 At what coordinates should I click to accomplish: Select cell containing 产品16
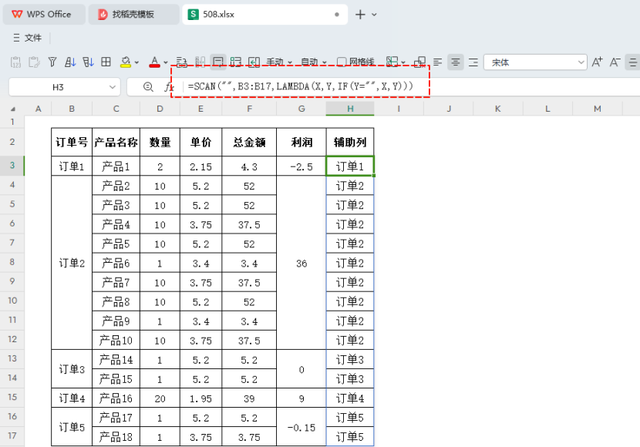point(116,398)
